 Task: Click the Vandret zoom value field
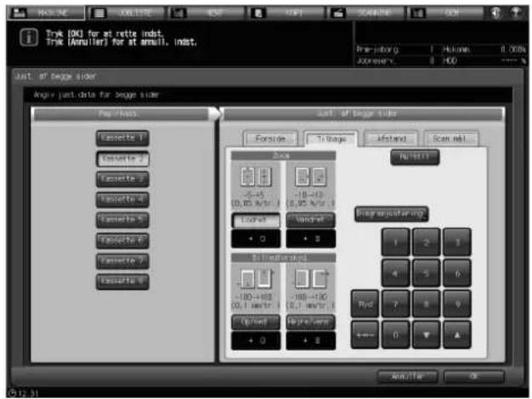coord(310,239)
